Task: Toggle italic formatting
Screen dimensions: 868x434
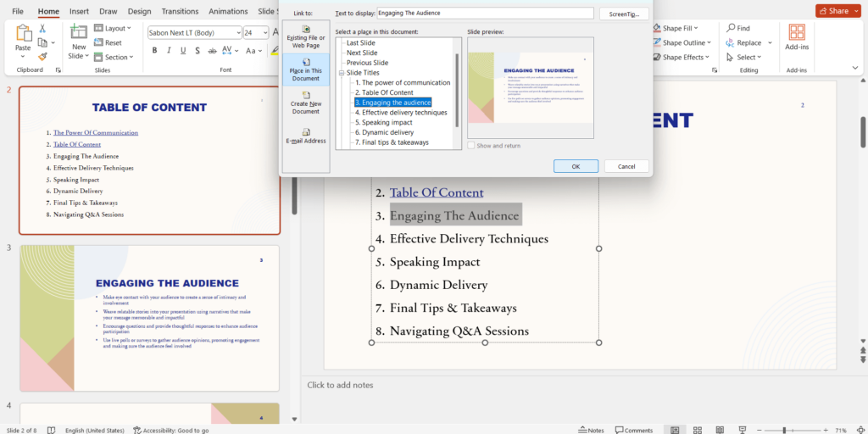Action: point(169,50)
